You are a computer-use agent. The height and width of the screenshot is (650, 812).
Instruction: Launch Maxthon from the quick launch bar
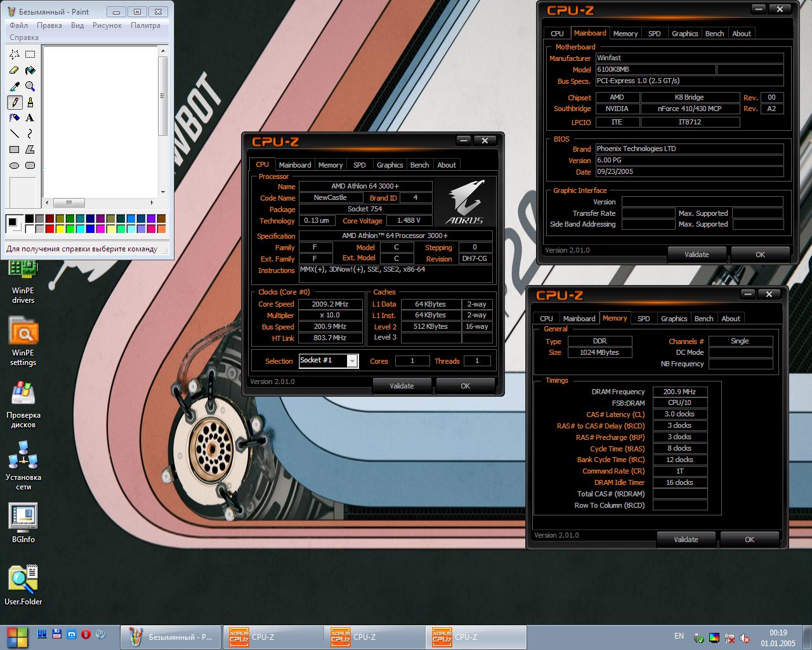71,633
